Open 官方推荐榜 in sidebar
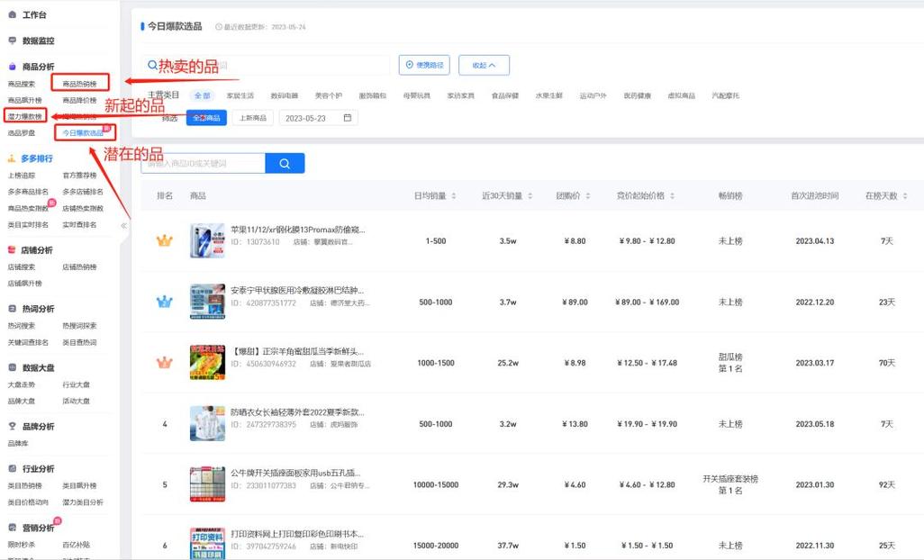 coord(79,176)
